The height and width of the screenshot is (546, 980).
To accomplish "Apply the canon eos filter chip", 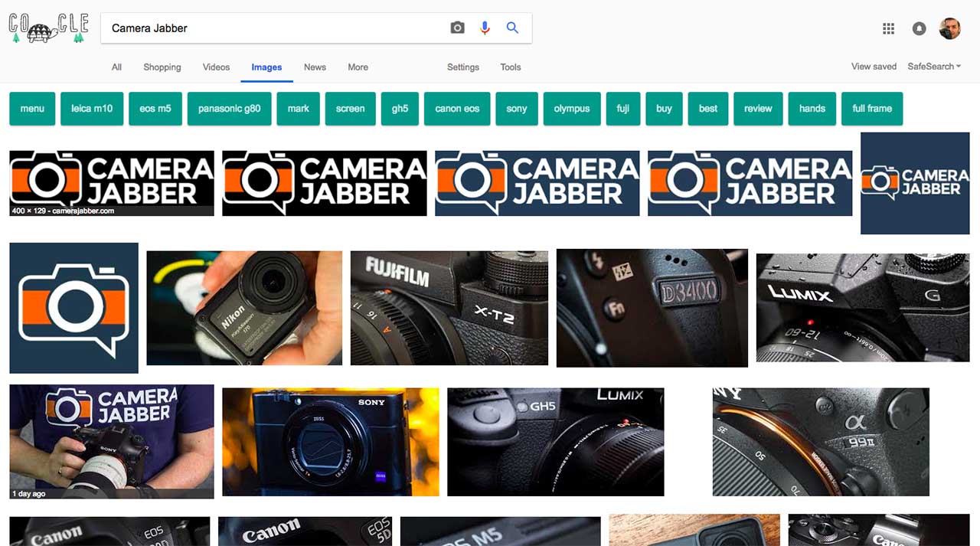I will click(457, 109).
